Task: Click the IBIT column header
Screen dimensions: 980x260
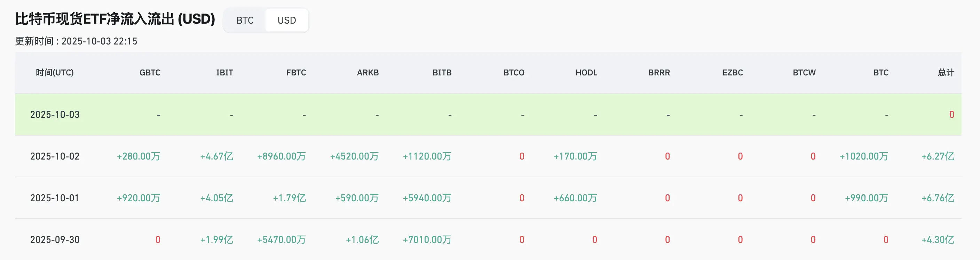Action: (224, 73)
